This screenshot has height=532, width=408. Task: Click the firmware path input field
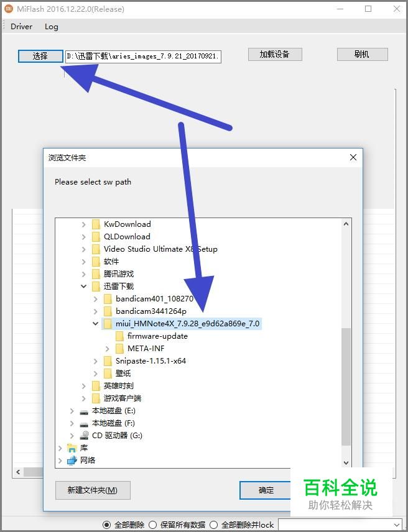coord(143,57)
